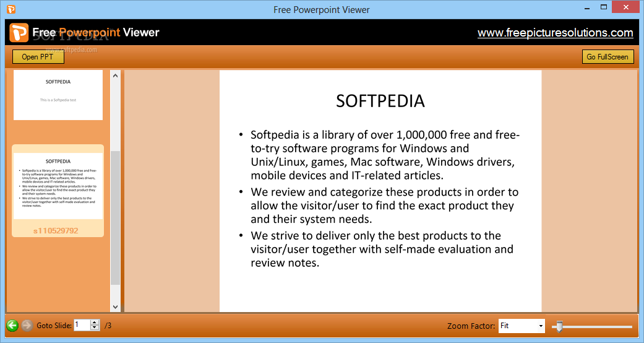Click the '/3' total slides label
Image resolution: width=644 pixels, height=343 pixels.
[108, 326]
